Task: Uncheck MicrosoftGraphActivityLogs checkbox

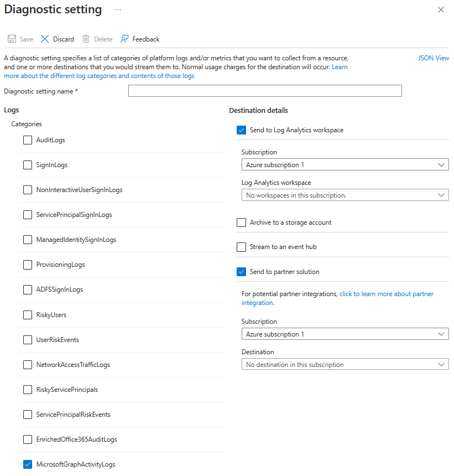Action: pos(28,464)
